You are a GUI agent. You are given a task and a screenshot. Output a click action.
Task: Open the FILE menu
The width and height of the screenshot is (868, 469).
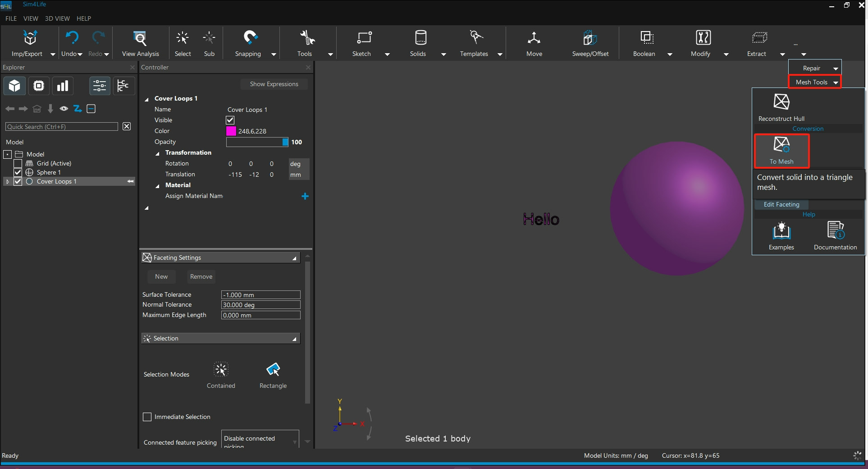coord(11,18)
